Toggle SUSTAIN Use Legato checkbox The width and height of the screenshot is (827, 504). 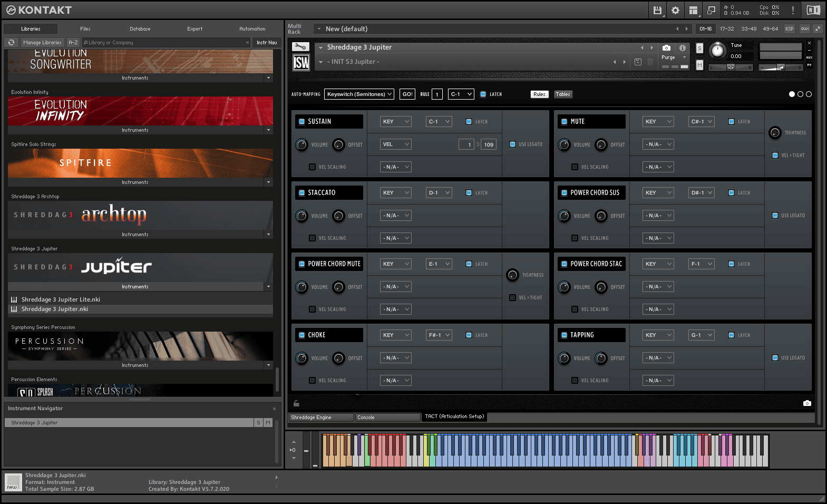512,144
